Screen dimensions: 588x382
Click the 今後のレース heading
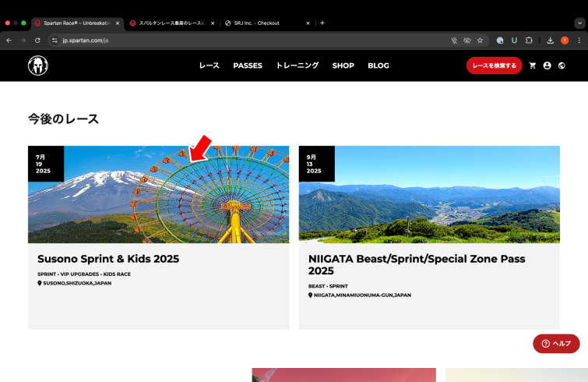point(63,119)
